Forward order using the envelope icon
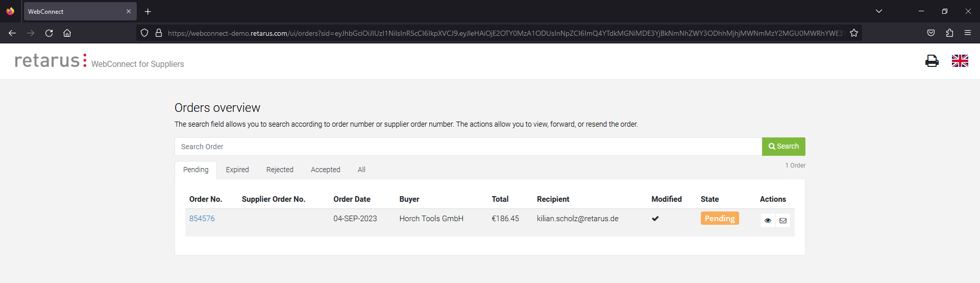Screen dimensions: 980x283 783,221
